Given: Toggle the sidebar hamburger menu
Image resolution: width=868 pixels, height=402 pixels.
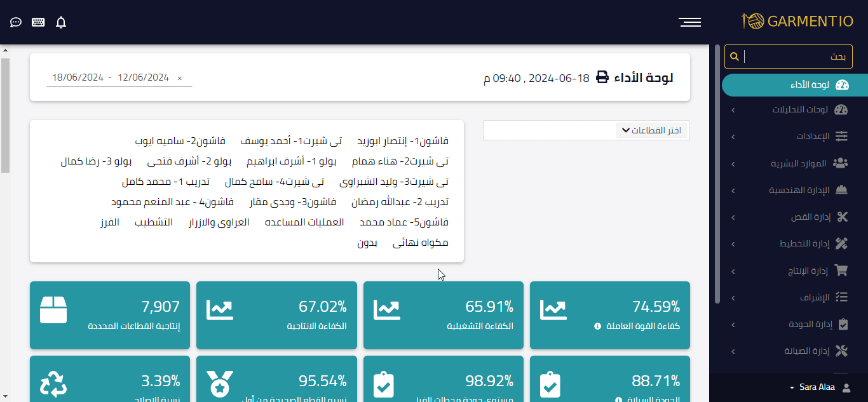Looking at the screenshot, I should click(689, 22).
